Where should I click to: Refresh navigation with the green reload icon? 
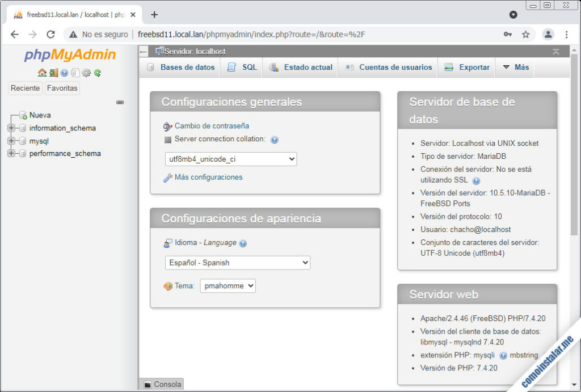[98, 73]
